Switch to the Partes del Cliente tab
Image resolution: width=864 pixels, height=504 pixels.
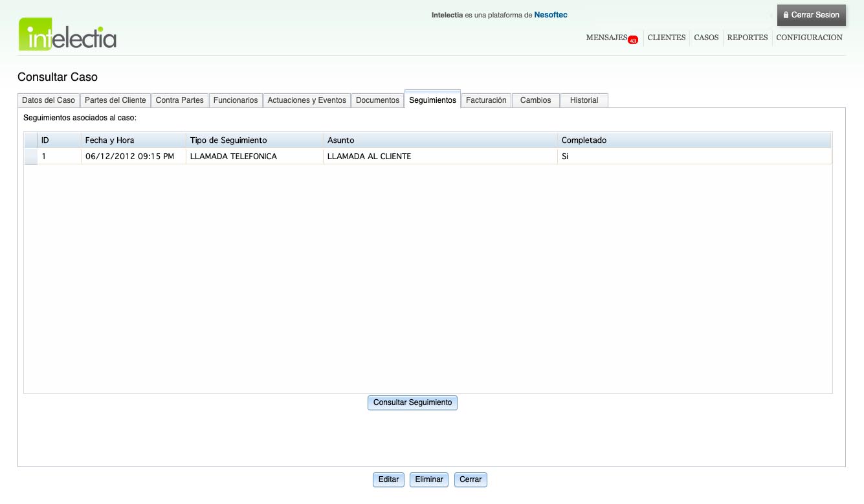coord(115,100)
